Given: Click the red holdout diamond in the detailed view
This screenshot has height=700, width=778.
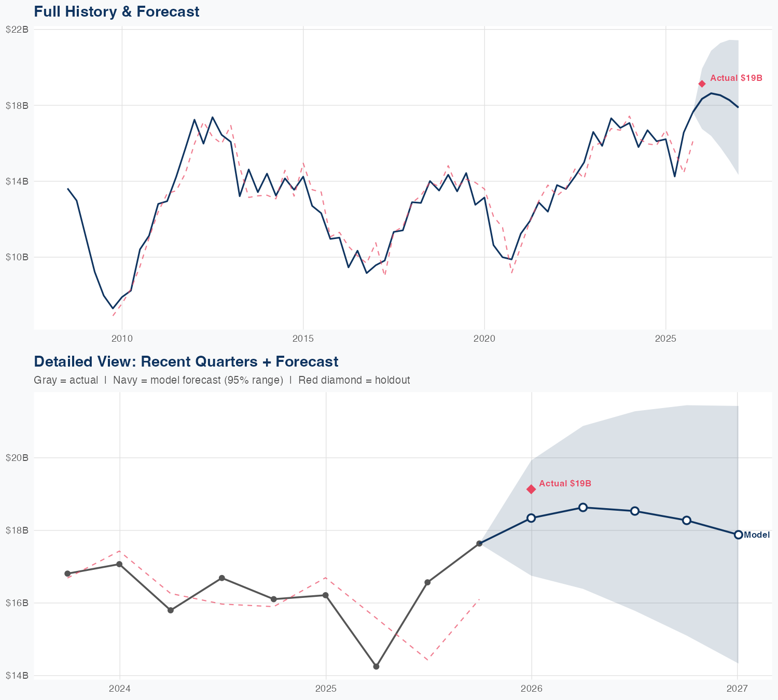Looking at the screenshot, I should click(531, 489).
